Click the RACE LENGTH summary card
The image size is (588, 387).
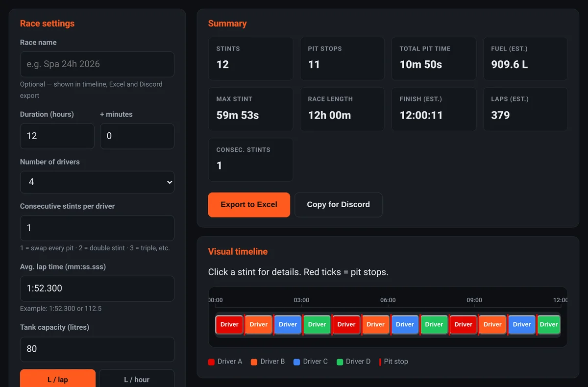pyautogui.click(x=343, y=109)
